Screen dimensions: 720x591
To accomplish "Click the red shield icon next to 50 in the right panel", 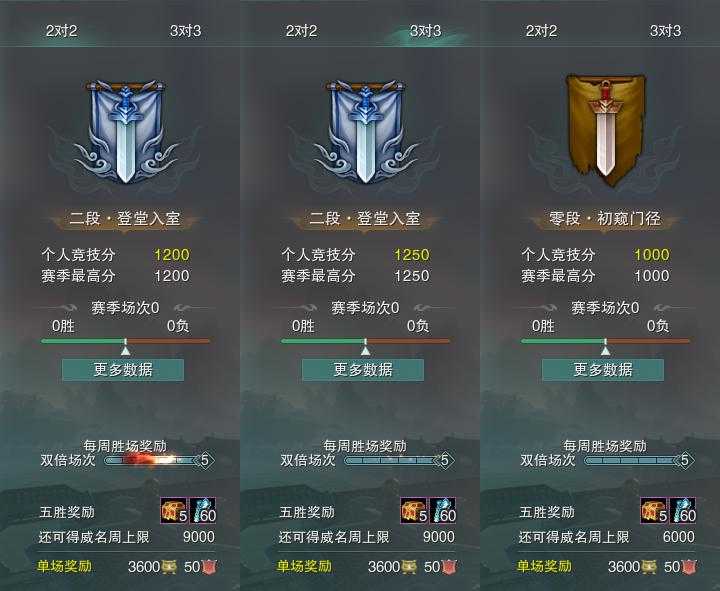I will pyautogui.click(x=688, y=567).
